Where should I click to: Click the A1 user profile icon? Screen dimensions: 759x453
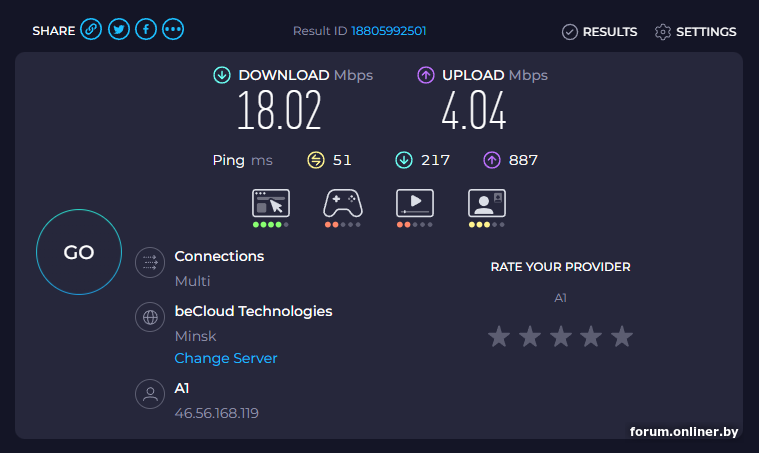pyautogui.click(x=150, y=394)
